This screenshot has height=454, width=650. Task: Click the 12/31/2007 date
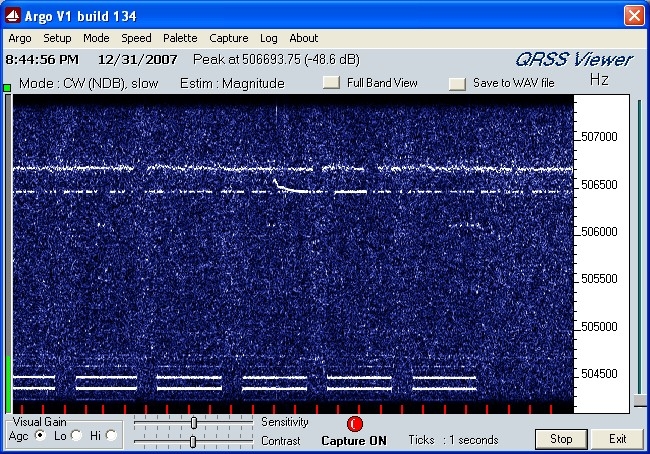coord(138,60)
